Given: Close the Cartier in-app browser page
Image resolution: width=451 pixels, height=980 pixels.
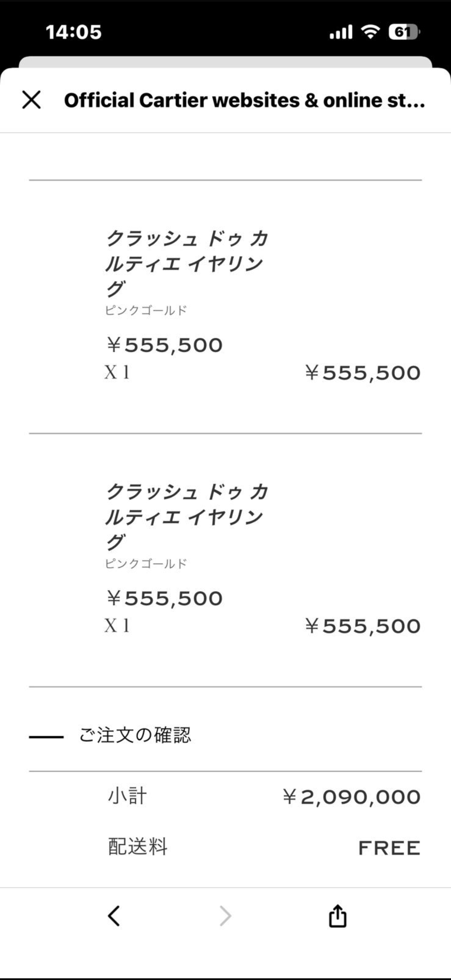Looking at the screenshot, I should click(x=31, y=100).
